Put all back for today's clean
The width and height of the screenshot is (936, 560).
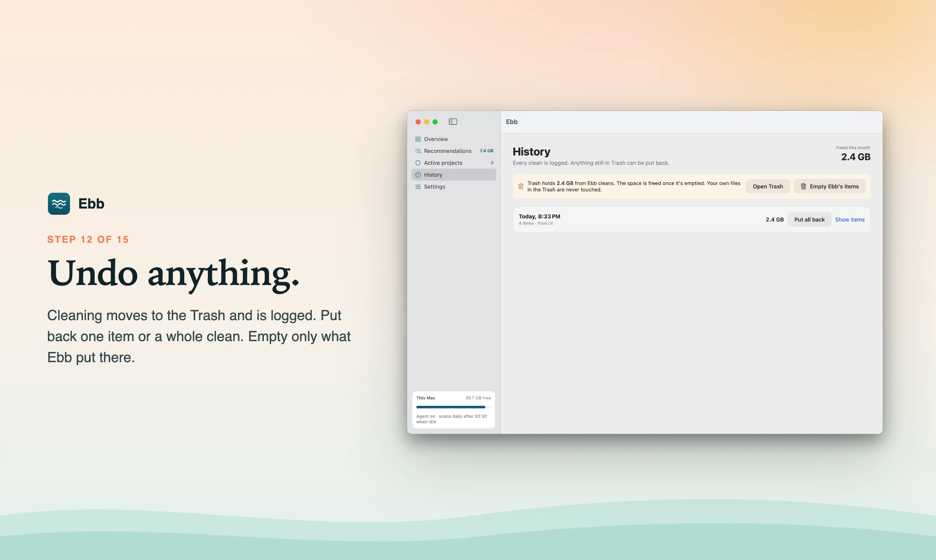[809, 220]
